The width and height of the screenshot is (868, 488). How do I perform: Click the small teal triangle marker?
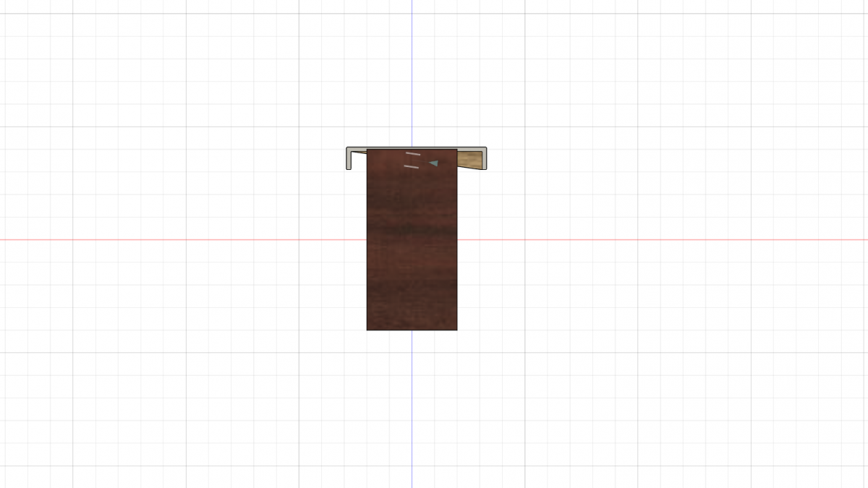click(x=433, y=164)
